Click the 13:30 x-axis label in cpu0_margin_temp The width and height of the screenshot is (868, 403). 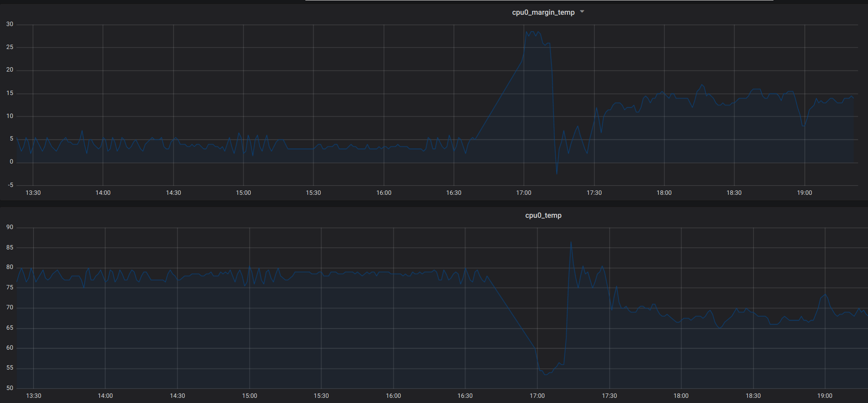point(33,193)
